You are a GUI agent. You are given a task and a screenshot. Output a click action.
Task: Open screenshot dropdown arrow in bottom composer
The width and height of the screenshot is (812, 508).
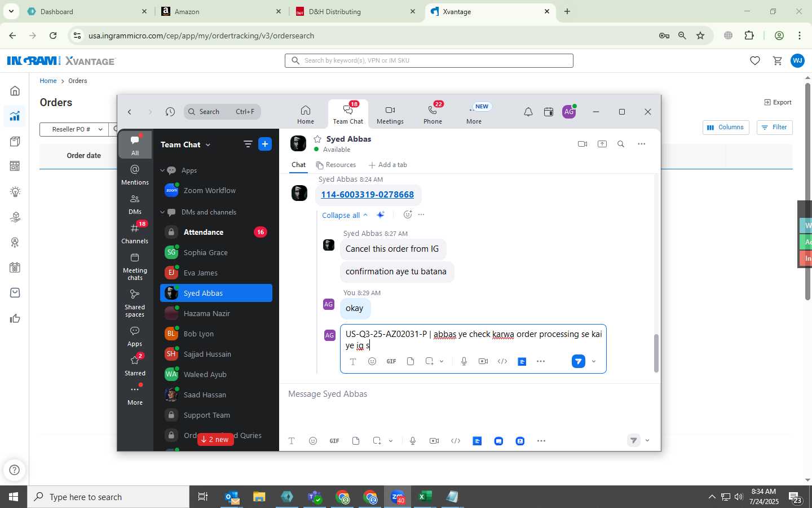pyautogui.click(x=391, y=441)
